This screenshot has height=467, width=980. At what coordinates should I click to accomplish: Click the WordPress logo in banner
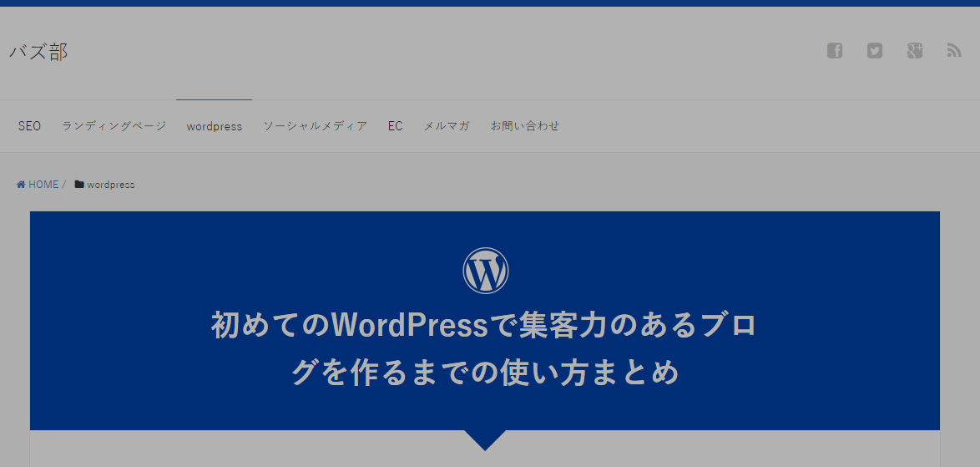(485, 271)
